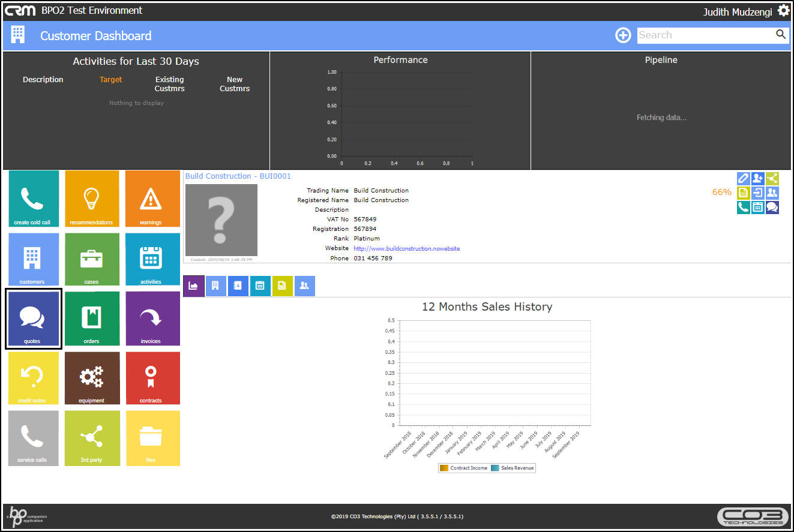The image size is (794, 532).
Task: Click the magnifier search icon
Action: pos(781,35)
